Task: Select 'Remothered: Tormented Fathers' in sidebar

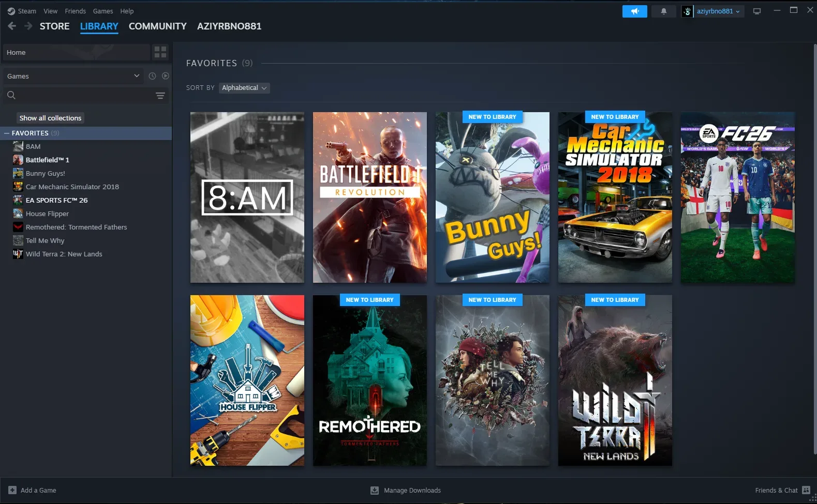Action: pos(77,227)
